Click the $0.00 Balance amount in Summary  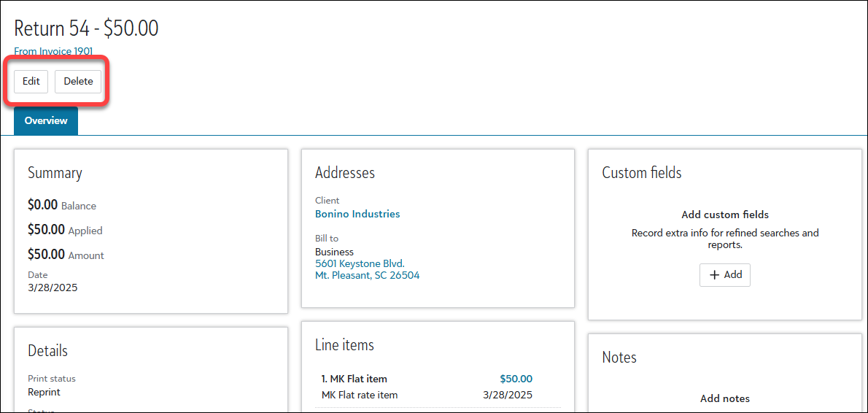[44, 205]
